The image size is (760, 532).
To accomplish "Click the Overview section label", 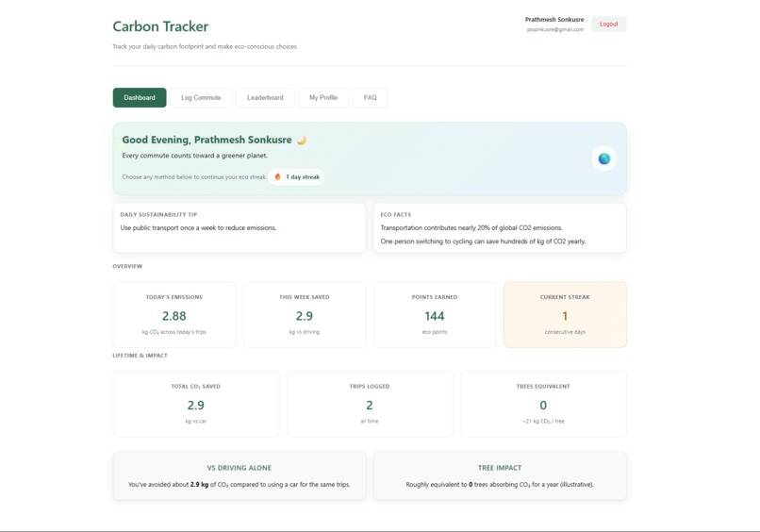I will (x=127, y=266).
